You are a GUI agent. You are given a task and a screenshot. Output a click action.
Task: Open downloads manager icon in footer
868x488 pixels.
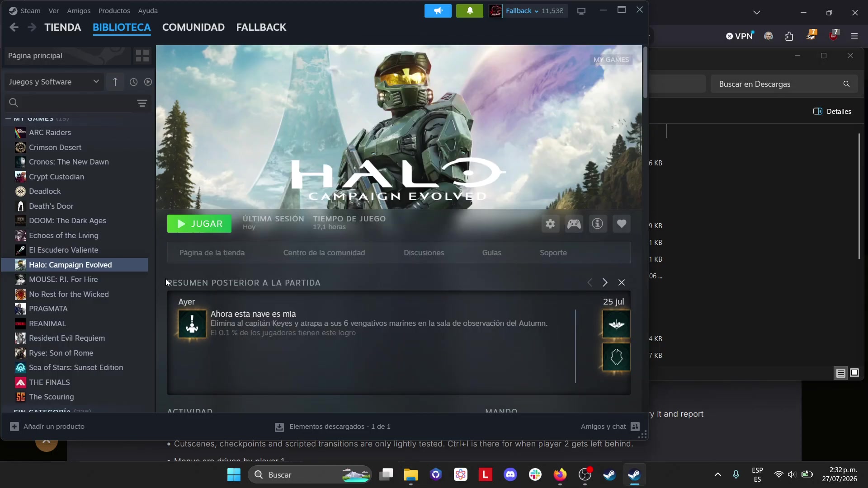coord(279,427)
